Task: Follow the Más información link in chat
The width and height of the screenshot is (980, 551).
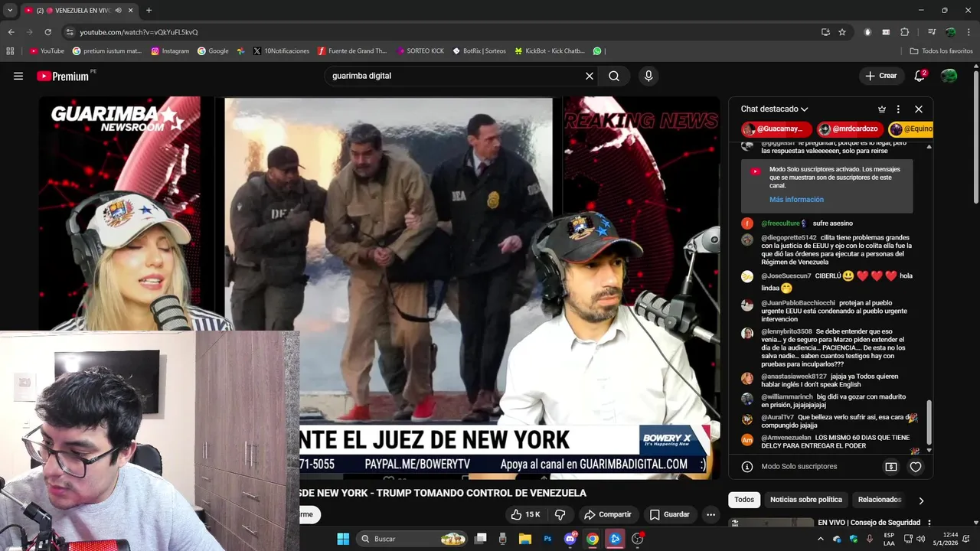Action: pos(796,200)
